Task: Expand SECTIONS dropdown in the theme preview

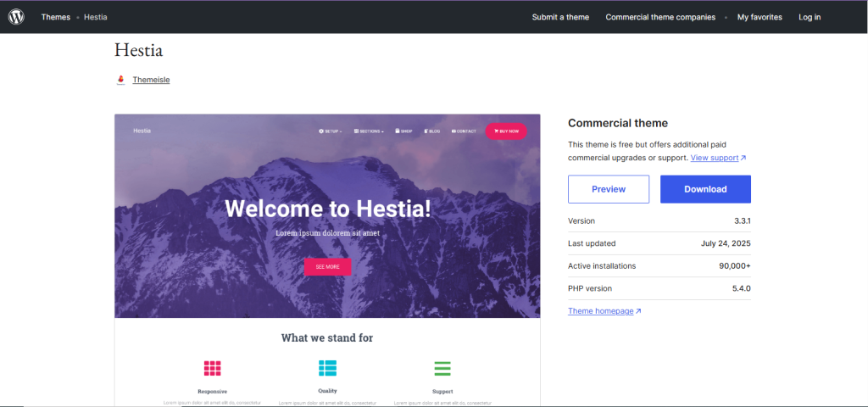Action: tap(370, 131)
